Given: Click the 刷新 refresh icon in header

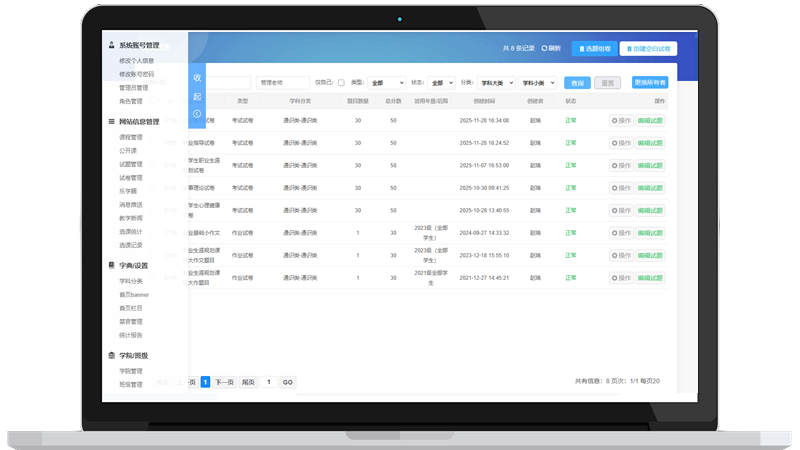Looking at the screenshot, I should 544,48.
